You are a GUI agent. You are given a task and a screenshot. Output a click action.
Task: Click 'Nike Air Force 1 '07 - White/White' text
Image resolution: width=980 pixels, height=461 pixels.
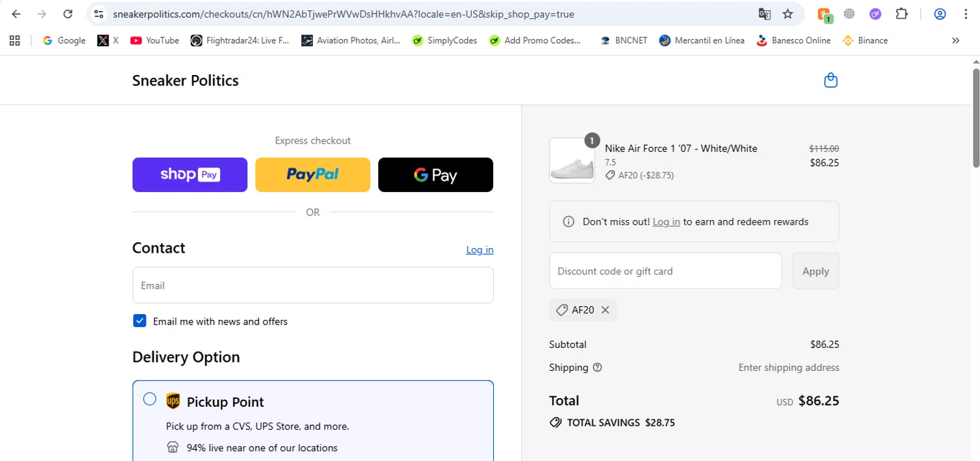681,148
